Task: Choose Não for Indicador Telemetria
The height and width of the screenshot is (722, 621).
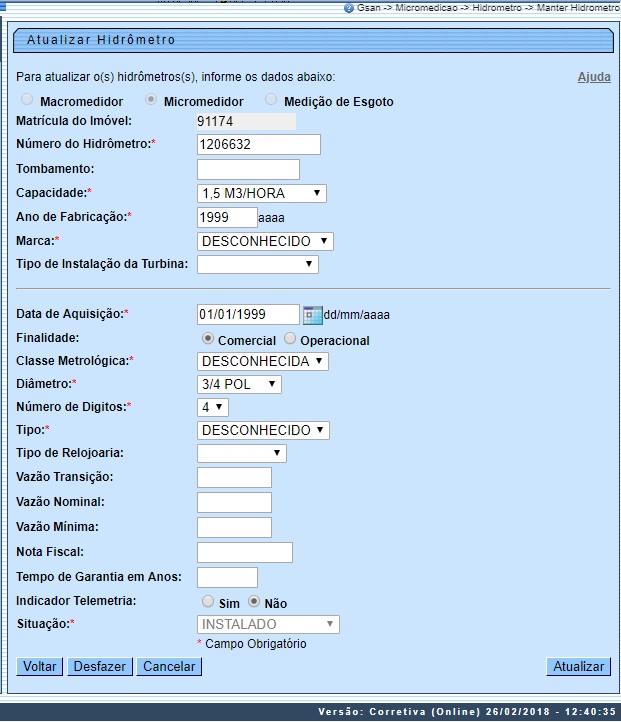Action: (254, 602)
